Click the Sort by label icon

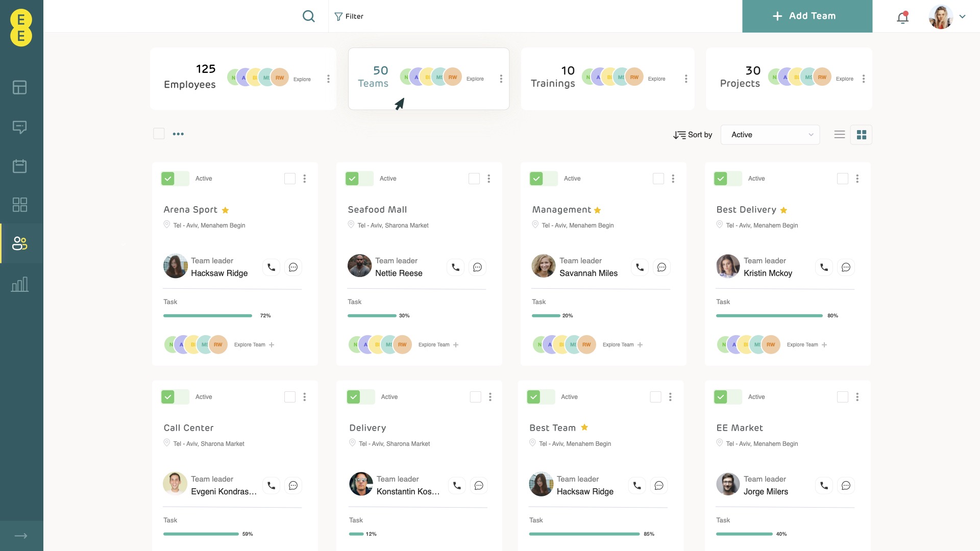click(679, 135)
